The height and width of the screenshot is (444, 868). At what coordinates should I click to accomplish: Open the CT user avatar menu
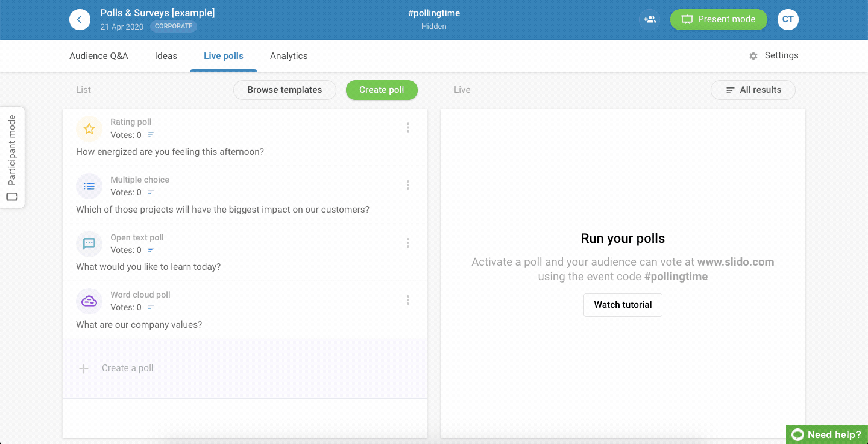pos(787,20)
